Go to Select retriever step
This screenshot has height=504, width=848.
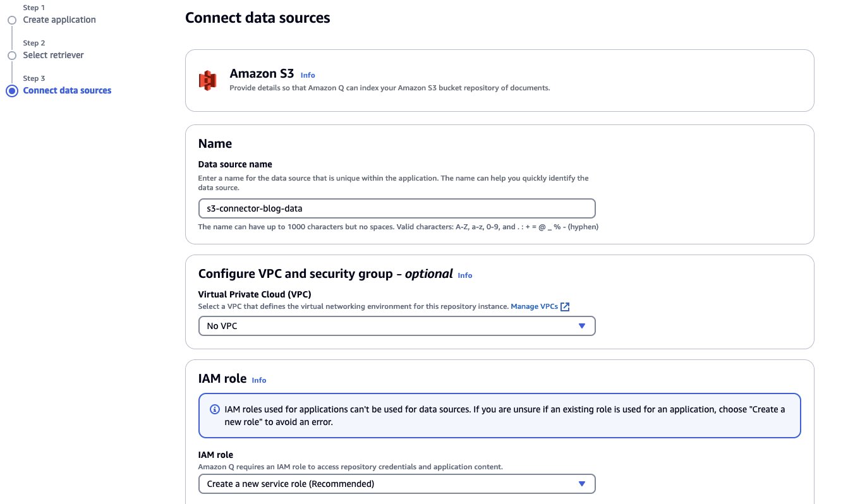pos(54,55)
